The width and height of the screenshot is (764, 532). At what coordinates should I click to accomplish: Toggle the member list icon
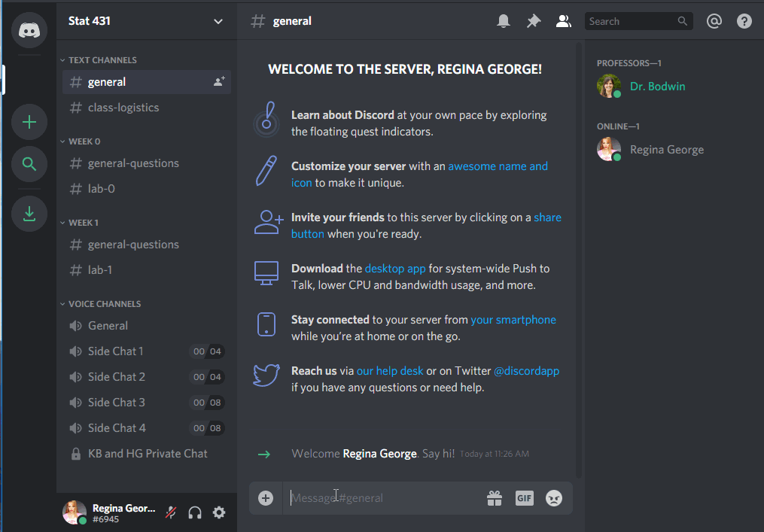[563, 22]
